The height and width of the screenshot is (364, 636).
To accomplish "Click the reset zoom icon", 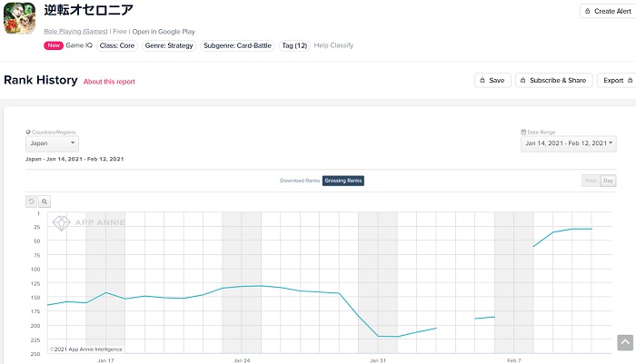I will point(31,202).
